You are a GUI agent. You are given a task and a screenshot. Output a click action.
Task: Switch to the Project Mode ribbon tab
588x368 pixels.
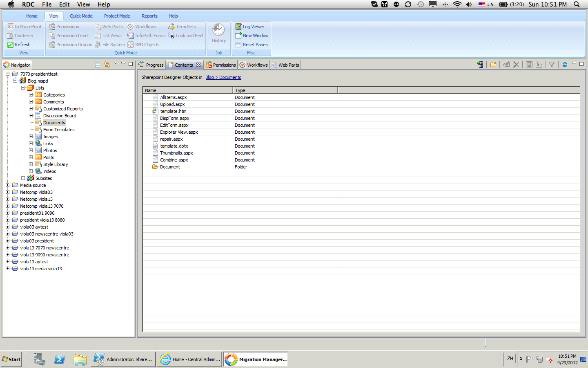pyautogui.click(x=117, y=16)
